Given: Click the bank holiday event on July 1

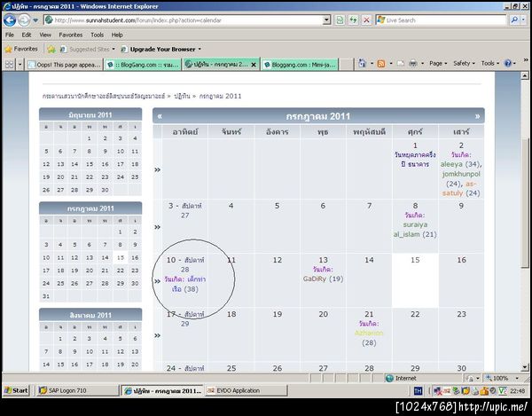Looking at the screenshot, I should (x=415, y=160).
